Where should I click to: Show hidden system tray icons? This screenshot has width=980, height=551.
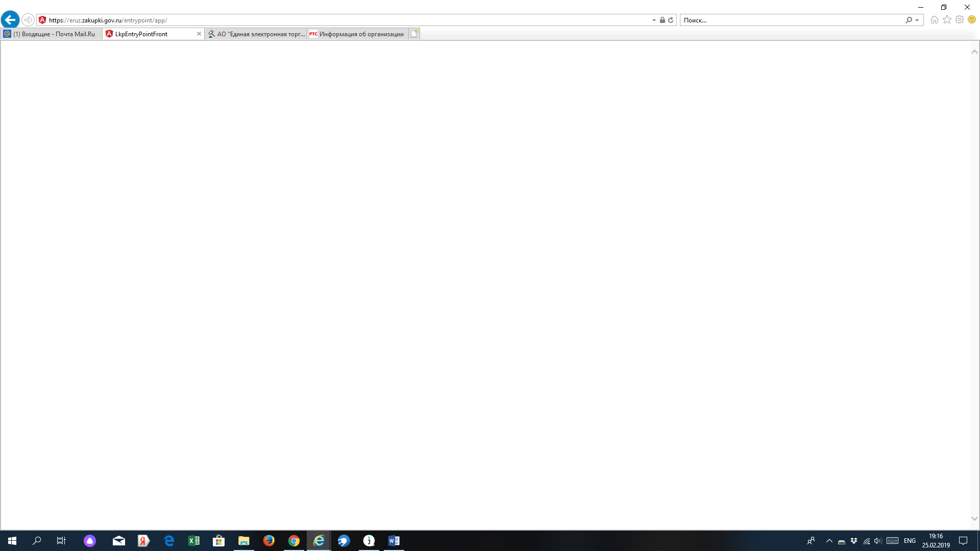(x=829, y=541)
